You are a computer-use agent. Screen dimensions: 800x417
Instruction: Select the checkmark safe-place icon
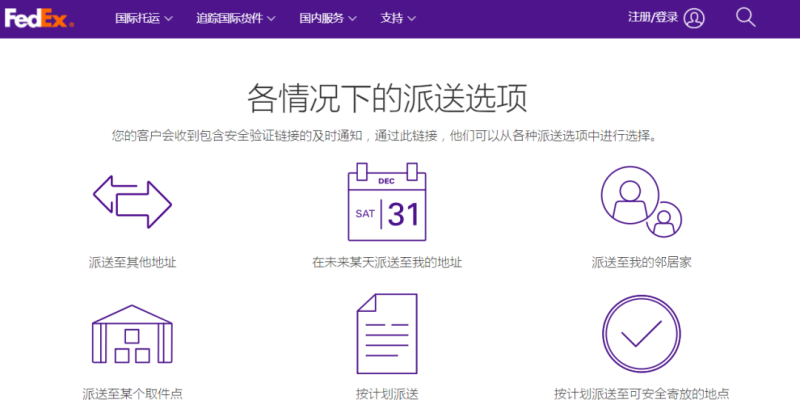[641, 335]
